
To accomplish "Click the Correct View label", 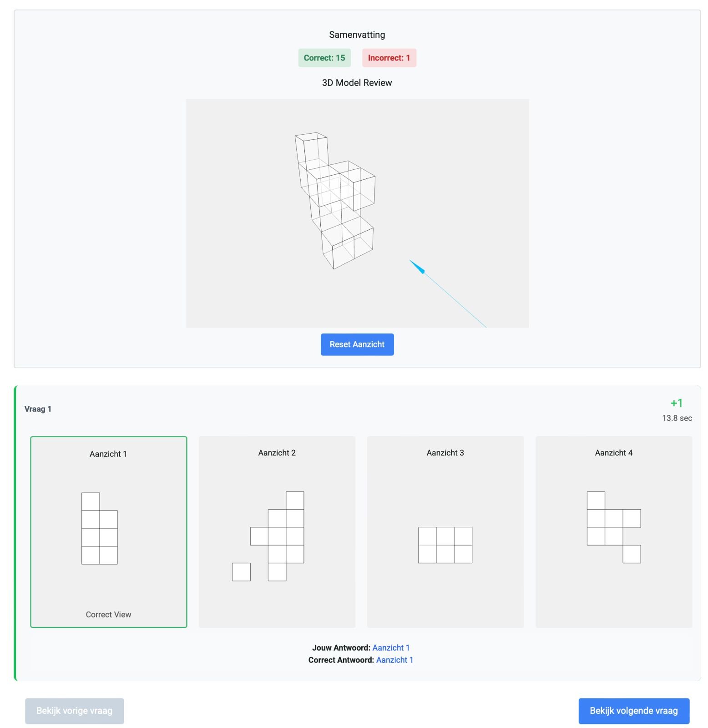I will tap(108, 614).
